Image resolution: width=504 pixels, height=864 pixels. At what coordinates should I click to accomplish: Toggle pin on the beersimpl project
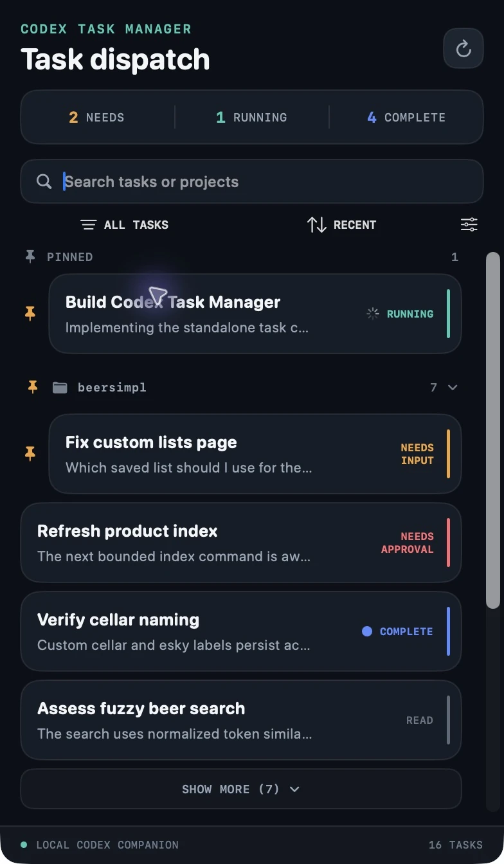pos(33,387)
